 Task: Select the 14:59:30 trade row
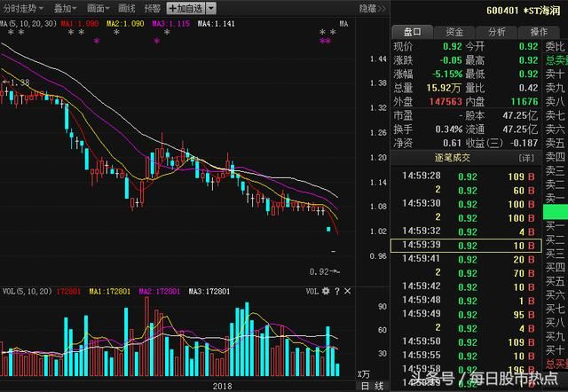point(466,204)
